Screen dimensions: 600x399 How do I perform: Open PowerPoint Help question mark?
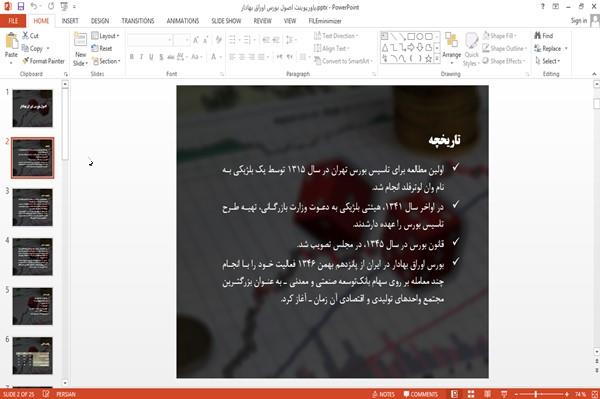[x=543, y=7]
